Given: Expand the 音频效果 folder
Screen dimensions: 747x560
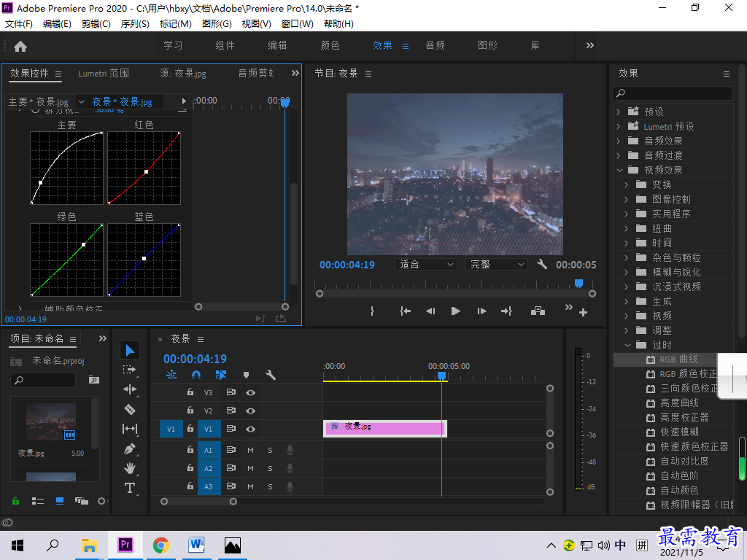Looking at the screenshot, I should click(619, 141).
